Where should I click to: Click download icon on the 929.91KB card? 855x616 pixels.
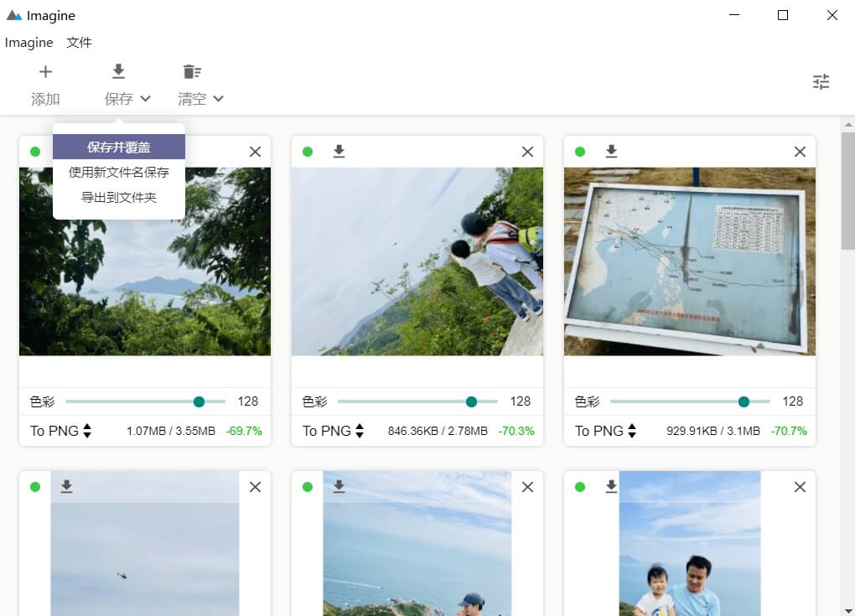[611, 151]
